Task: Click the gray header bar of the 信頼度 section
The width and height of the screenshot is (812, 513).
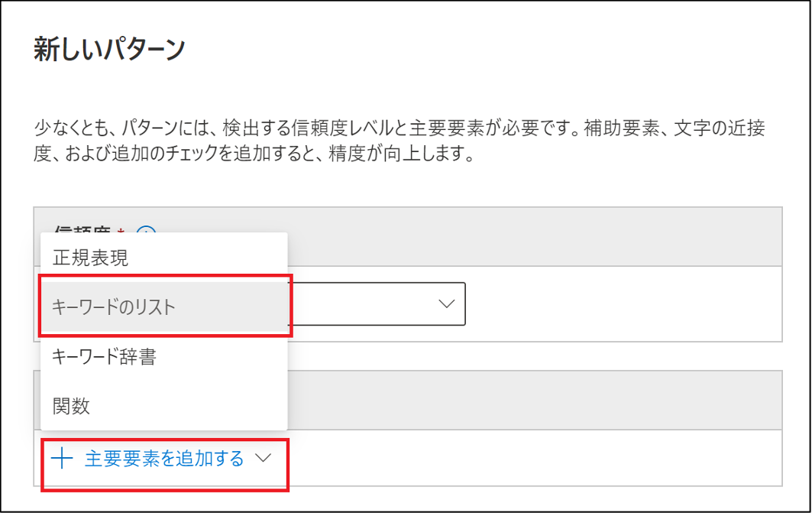Action: tap(533, 237)
